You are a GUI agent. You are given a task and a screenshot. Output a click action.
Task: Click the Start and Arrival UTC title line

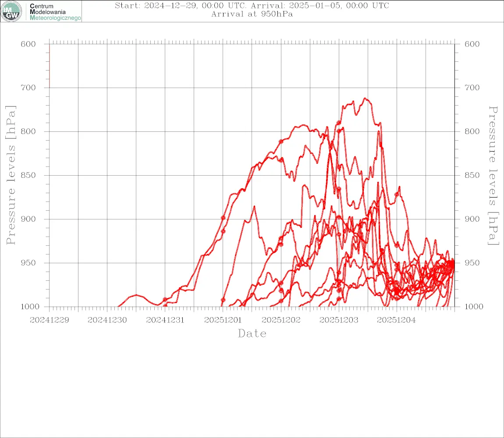coord(252,5)
